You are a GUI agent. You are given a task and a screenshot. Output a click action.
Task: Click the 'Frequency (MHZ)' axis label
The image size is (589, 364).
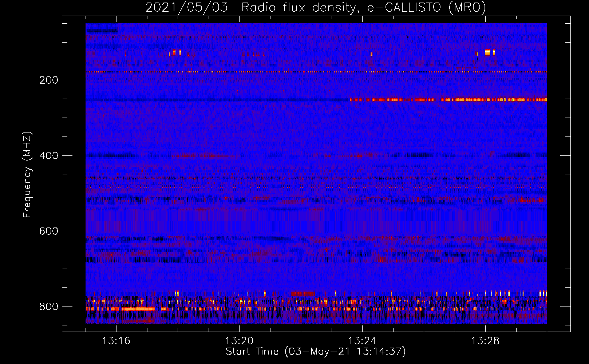click(27, 174)
